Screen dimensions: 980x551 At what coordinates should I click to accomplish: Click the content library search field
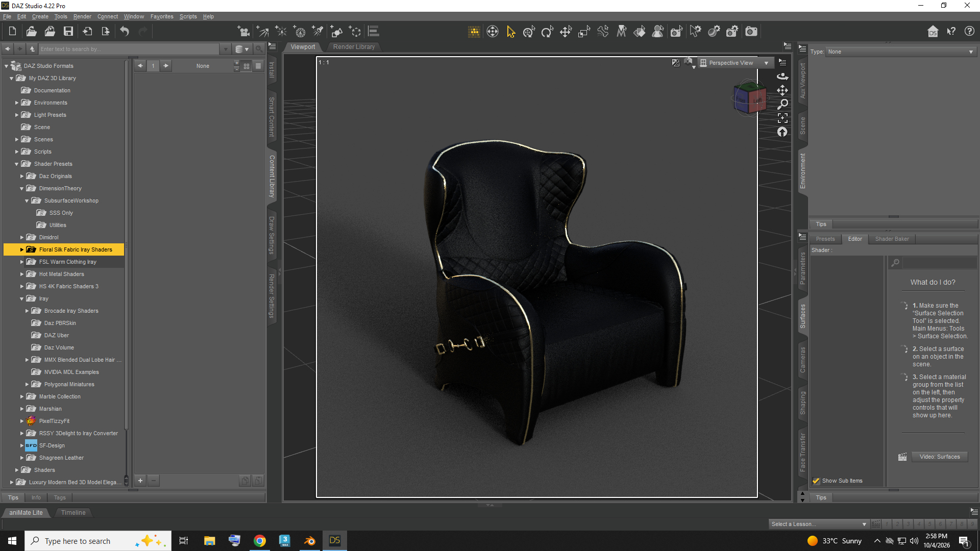click(129, 49)
